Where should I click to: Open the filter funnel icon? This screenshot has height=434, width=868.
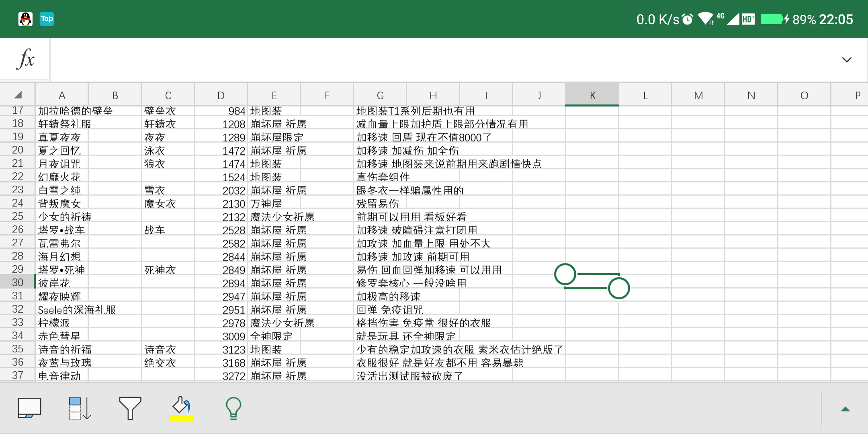point(130,408)
